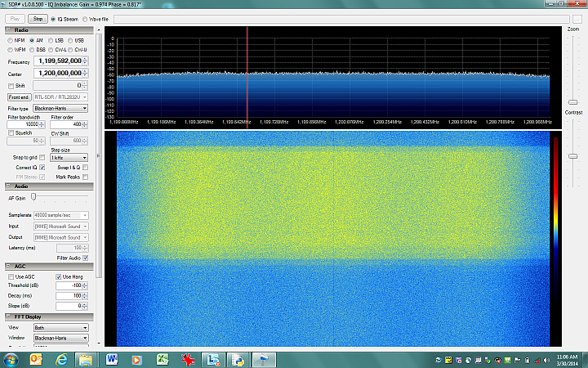Adjust the AF Gain slider
Viewport: 588px width, 368px height.
click(33, 196)
